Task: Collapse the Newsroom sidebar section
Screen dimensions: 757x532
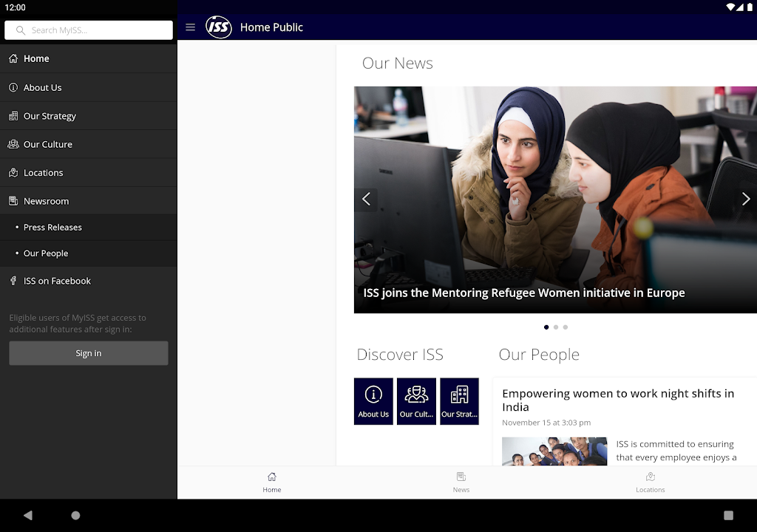Action: [46, 201]
